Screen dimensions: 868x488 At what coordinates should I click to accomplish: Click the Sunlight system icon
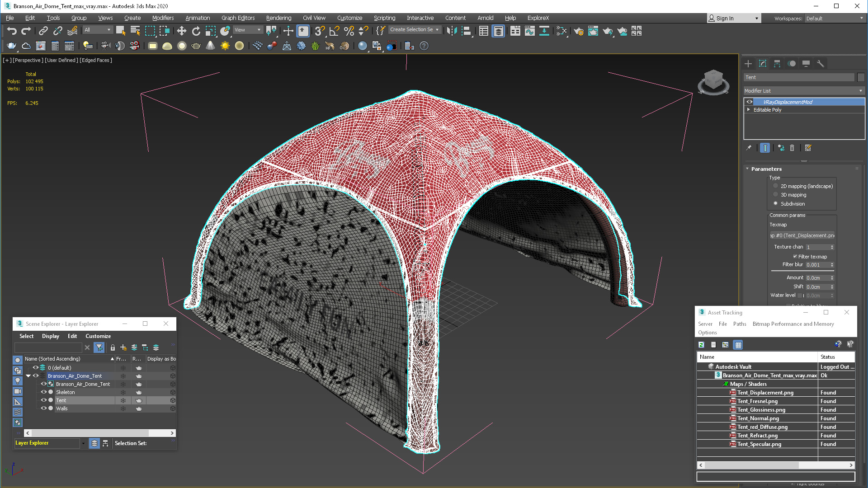coord(225,46)
